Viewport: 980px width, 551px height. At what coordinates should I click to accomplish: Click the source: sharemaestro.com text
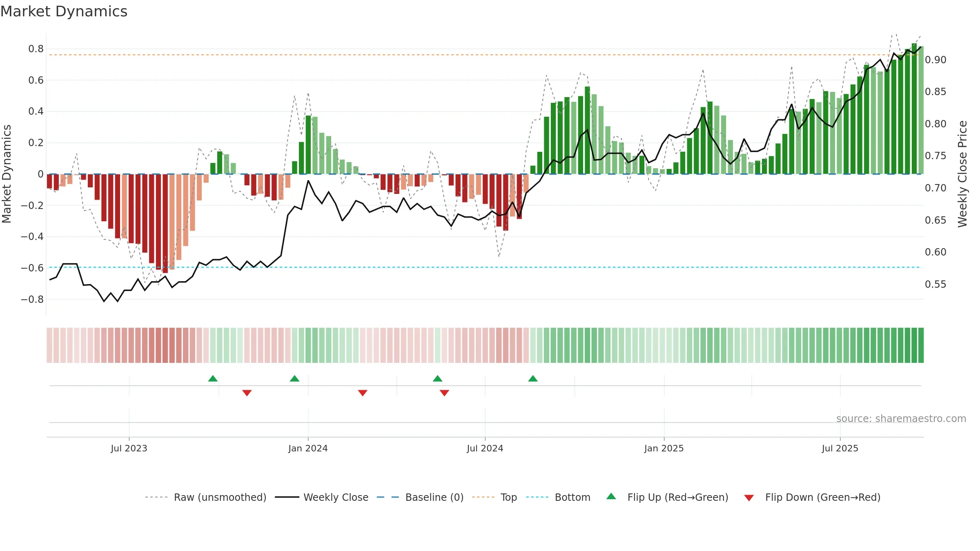901,418
